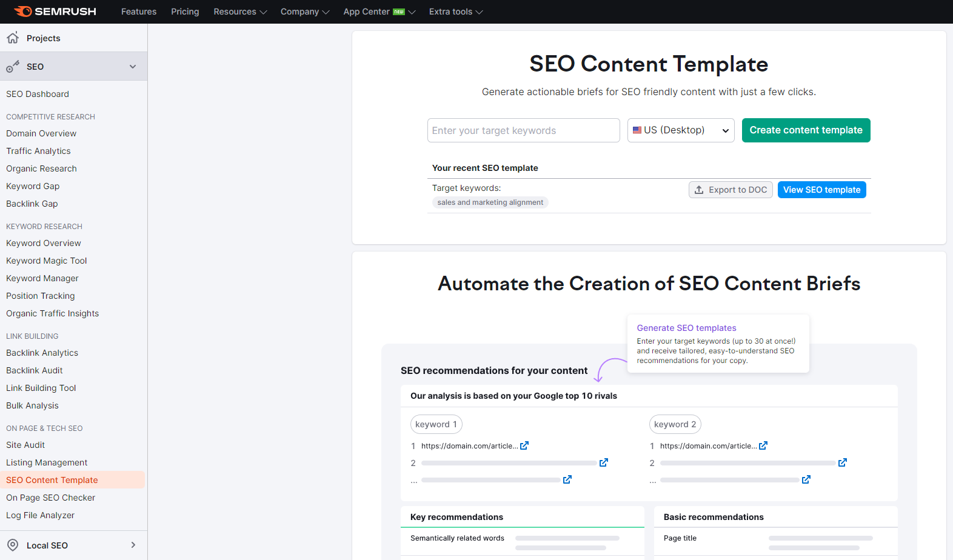Open external link for keyword 1 ellipsis row
Screen dimensions: 953x560
tap(567, 479)
